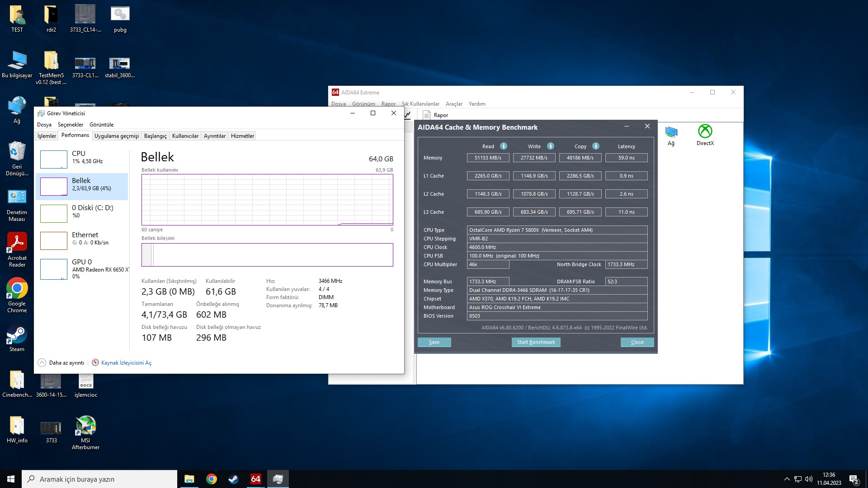
Task: Open Sık Kullanılanlar menu in AIDA64
Action: point(420,104)
